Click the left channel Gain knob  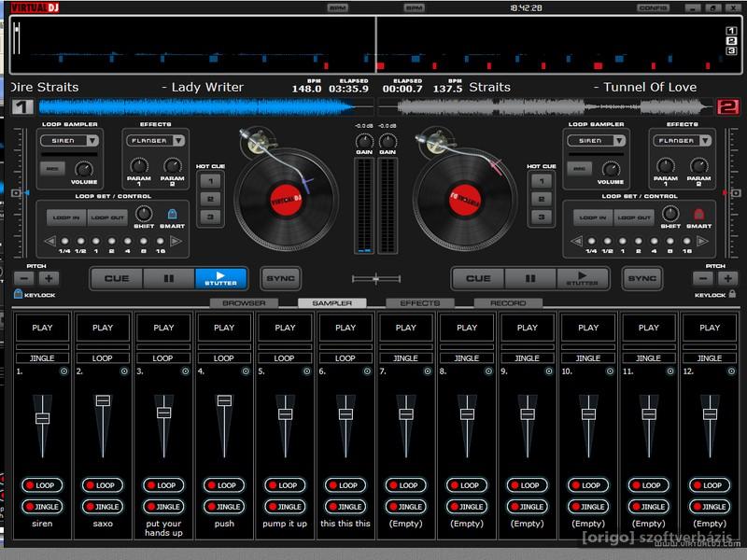364,141
